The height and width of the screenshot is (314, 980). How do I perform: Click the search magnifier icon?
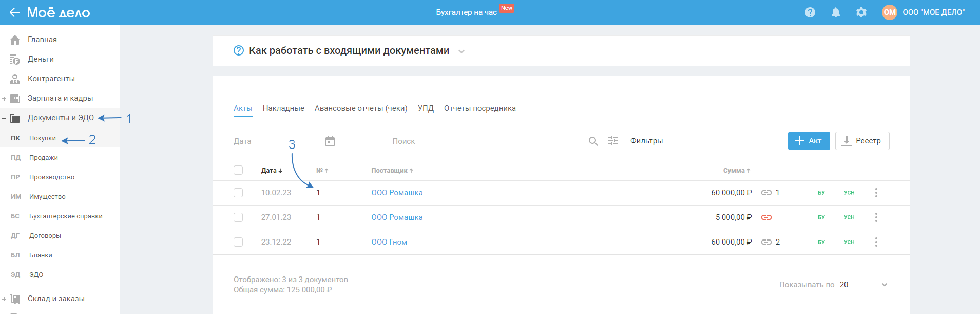point(593,141)
